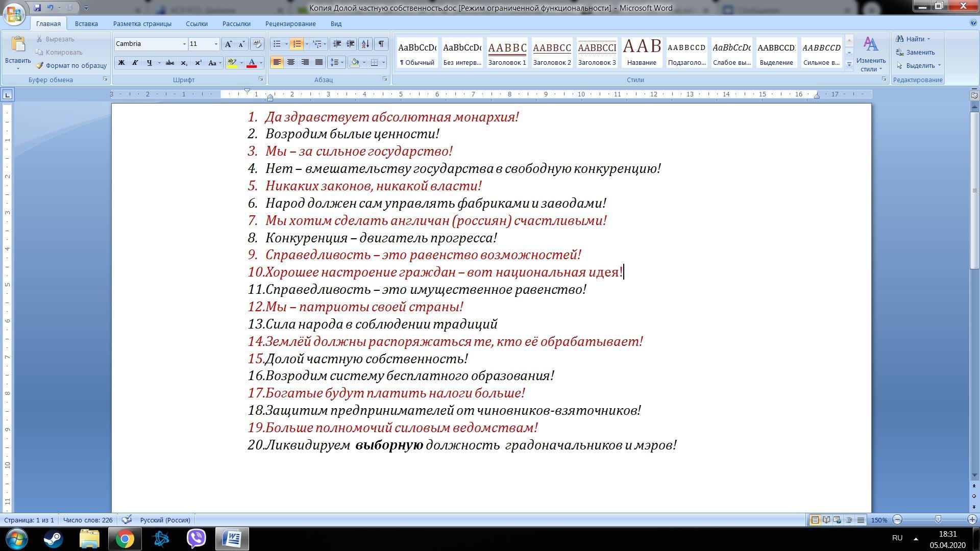Decrease indent of the paragraph
The height and width of the screenshot is (551, 980).
pos(336,44)
